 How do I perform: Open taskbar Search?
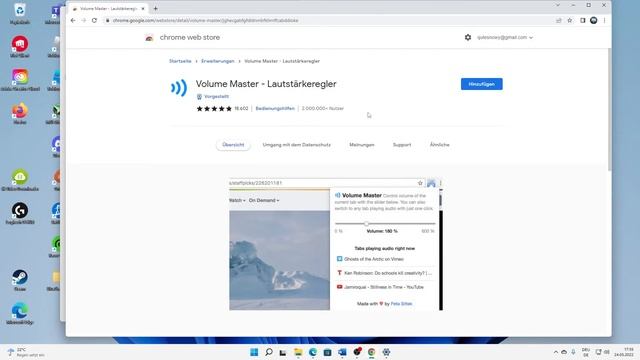click(269, 352)
